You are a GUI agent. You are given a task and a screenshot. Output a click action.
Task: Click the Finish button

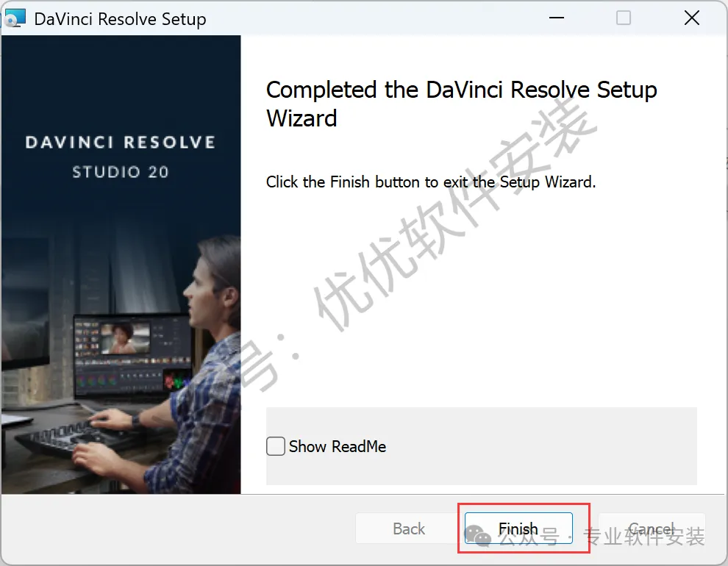pyautogui.click(x=518, y=528)
